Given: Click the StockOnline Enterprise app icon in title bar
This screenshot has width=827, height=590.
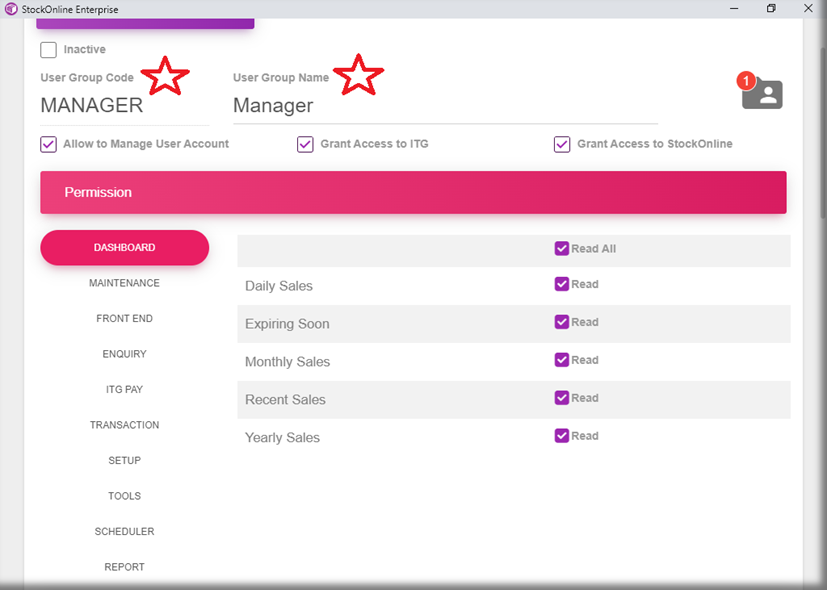Looking at the screenshot, I should click(x=11, y=9).
